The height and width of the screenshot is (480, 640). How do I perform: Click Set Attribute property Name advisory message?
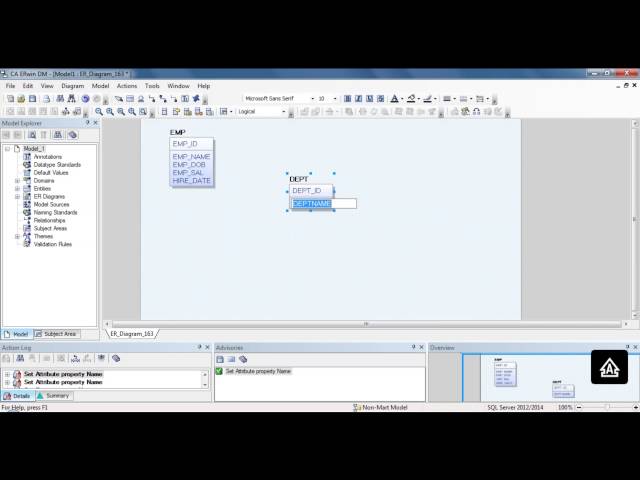258,371
